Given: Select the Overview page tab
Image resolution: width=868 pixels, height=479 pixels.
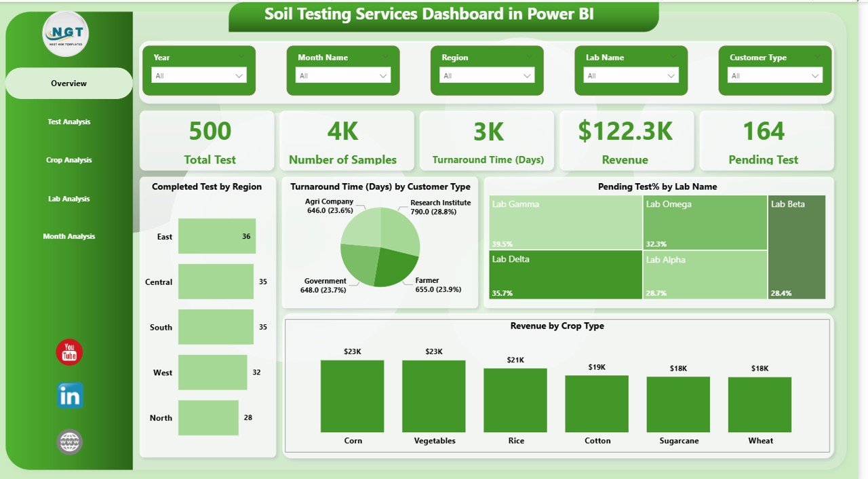Looking at the screenshot, I should pyautogui.click(x=68, y=83).
